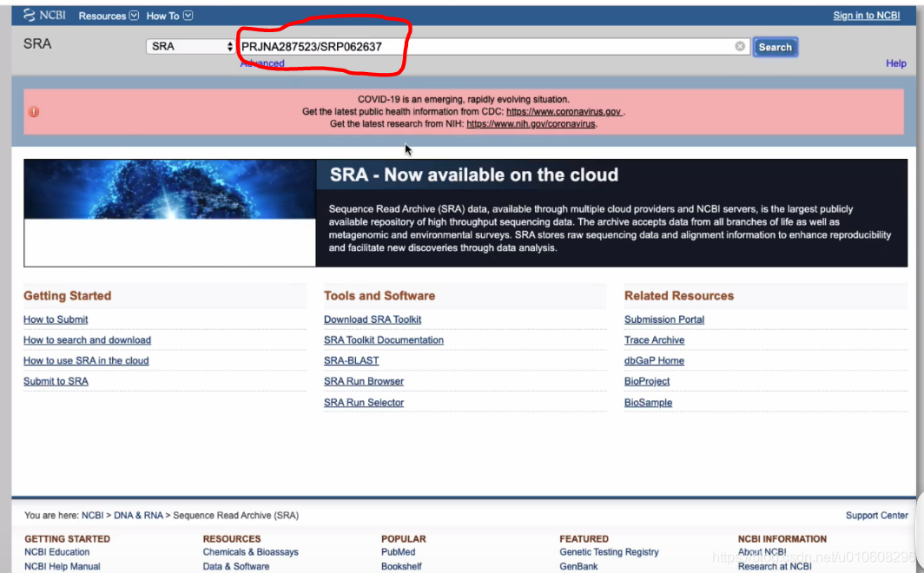Viewport: 924px width, 573px height.
Task: Open How to search and download
Action: pos(87,339)
